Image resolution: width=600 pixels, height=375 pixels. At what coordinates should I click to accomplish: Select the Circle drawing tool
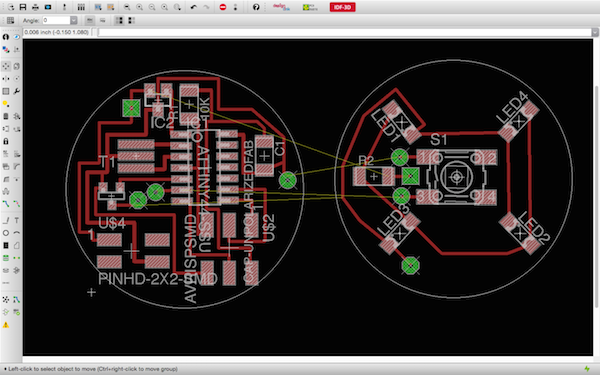click(x=6, y=233)
